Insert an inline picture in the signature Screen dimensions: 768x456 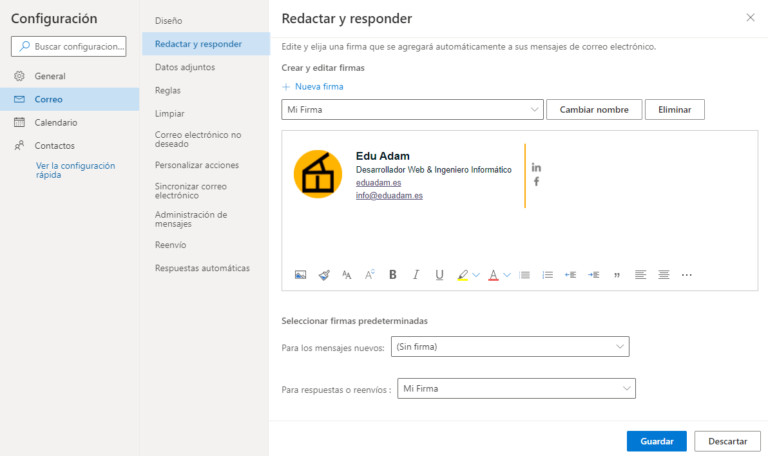[x=300, y=275]
